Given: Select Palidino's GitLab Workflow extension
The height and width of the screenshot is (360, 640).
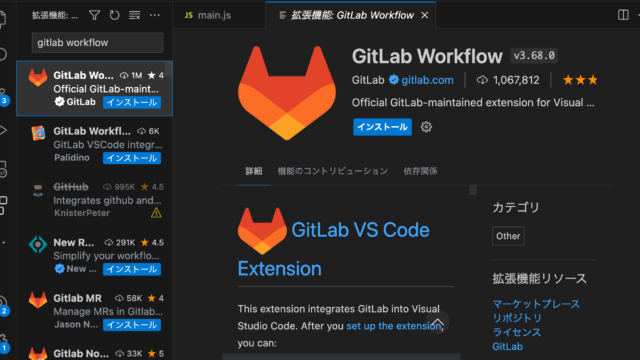Looking at the screenshot, I should 94,144.
